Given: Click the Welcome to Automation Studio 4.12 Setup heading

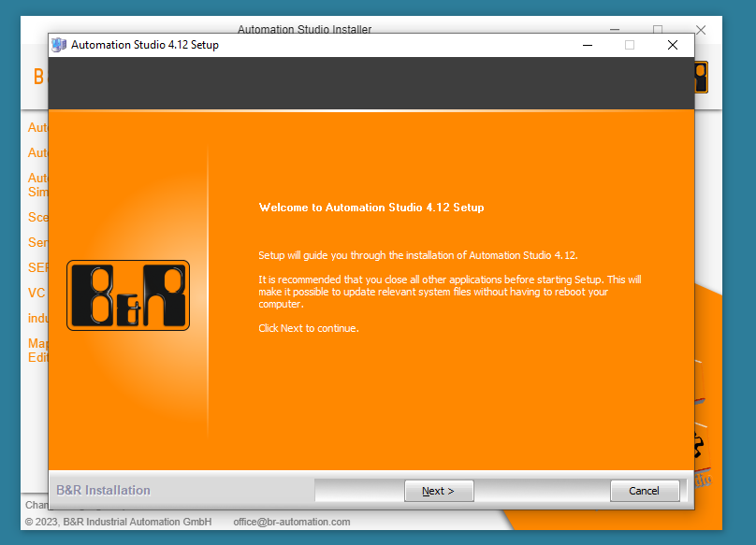Looking at the screenshot, I should [371, 208].
